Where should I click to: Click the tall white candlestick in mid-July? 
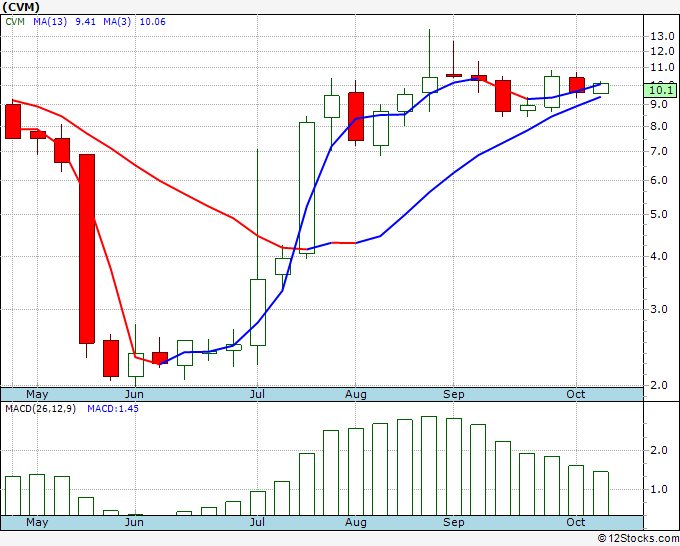pos(307,188)
